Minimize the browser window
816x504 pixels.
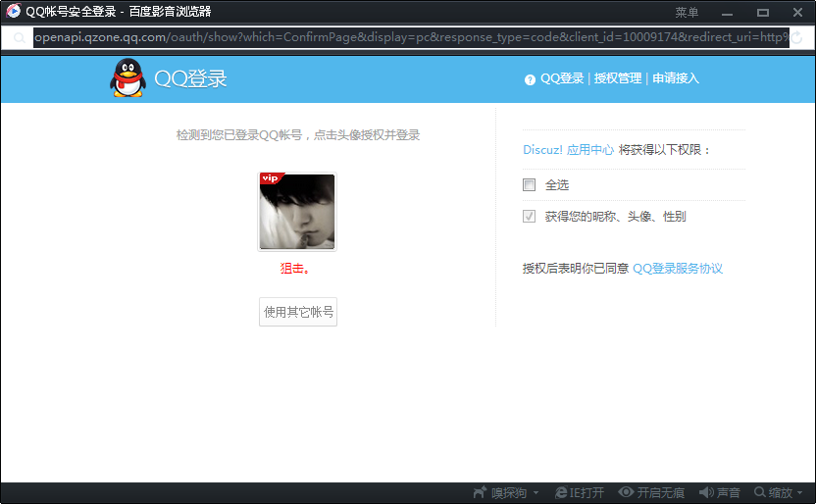pyautogui.click(x=727, y=13)
